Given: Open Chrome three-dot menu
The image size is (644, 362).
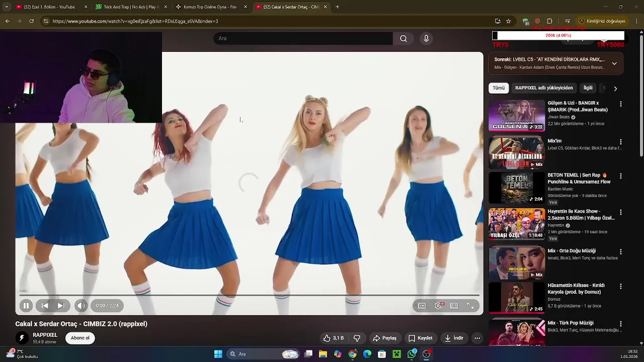Looking at the screenshot, I should [x=637, y=21].
